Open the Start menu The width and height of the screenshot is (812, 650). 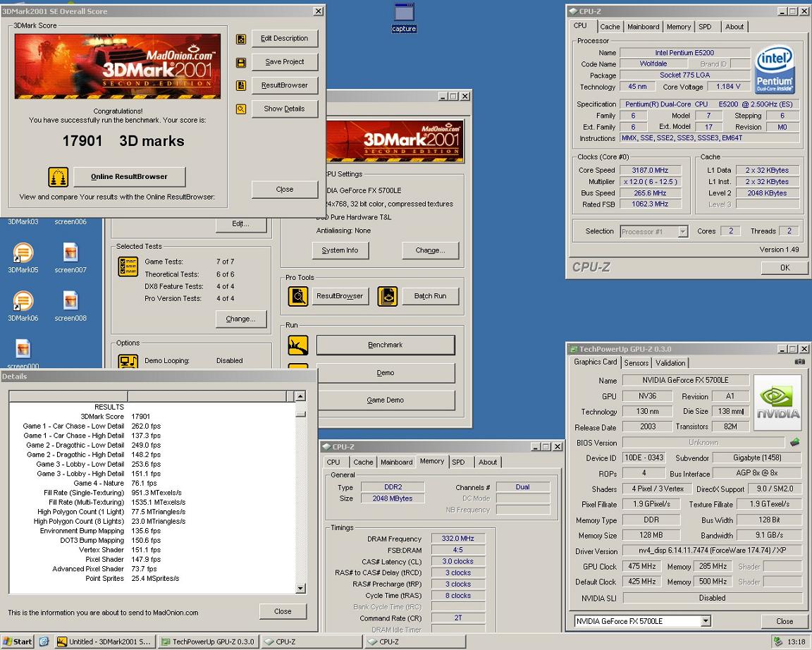point(17,642)
